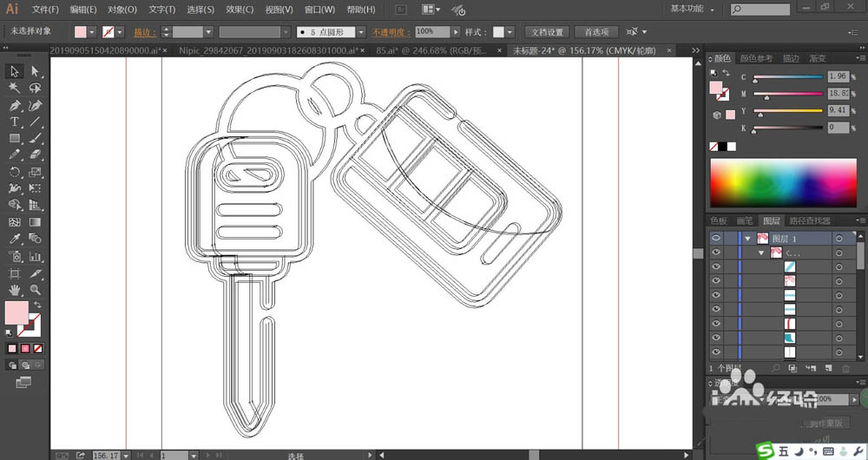
Task: Select the Lasso tool
Action: [x=35, y=88]
